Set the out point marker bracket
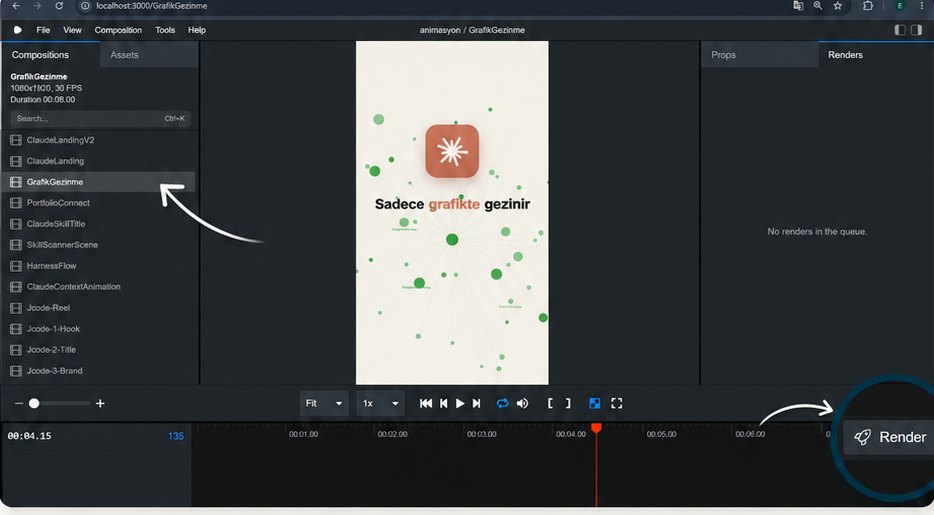The image size is (934, 515). pyautogui.click(x=568, y=403)
